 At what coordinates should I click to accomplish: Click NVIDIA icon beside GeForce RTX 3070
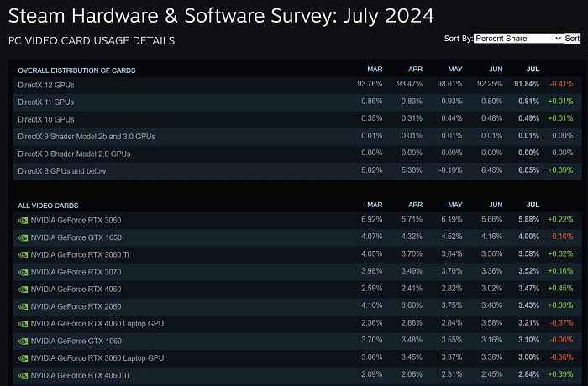(x=23, y=273)
